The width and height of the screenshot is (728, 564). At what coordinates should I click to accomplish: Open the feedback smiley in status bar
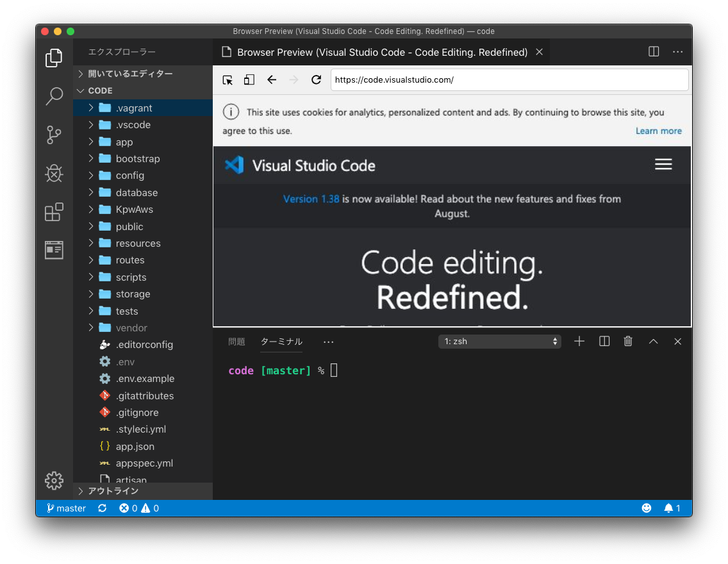(646, 508)
